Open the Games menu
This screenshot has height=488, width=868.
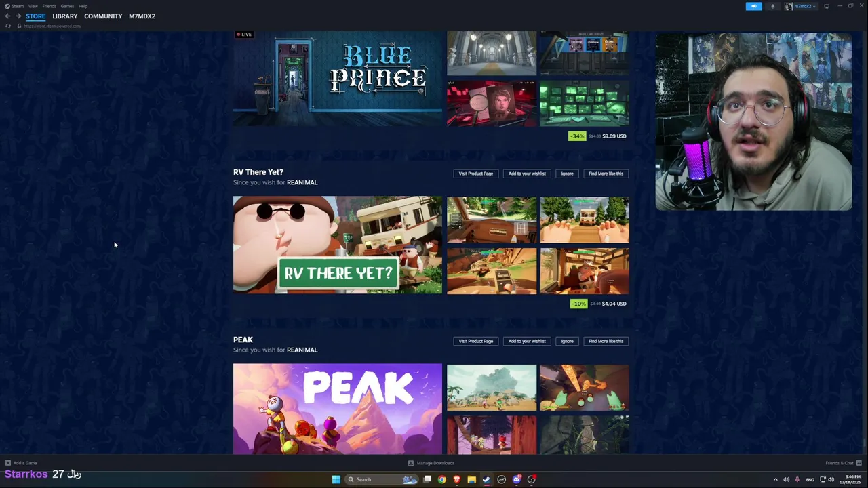pyautogui.click(x=67, y=6)
